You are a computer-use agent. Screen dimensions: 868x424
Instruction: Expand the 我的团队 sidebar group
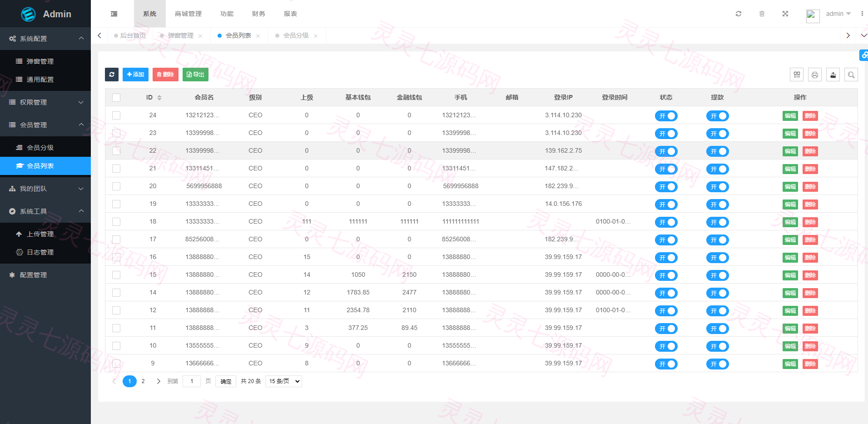[x=45, y=189]
